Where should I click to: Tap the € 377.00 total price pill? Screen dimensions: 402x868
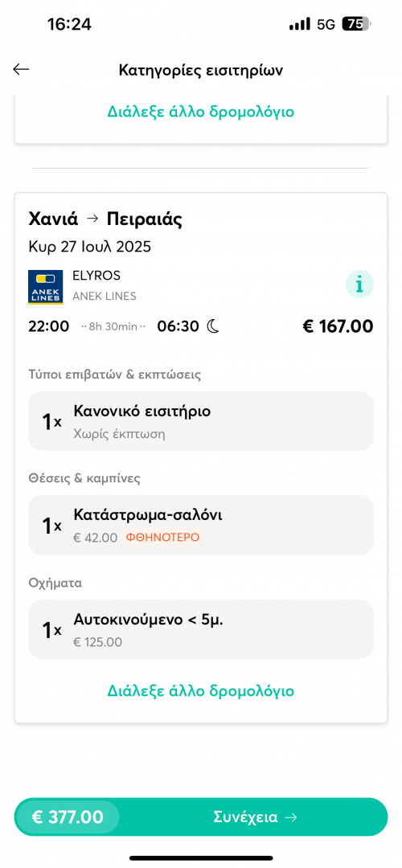[x=68, y=817]
